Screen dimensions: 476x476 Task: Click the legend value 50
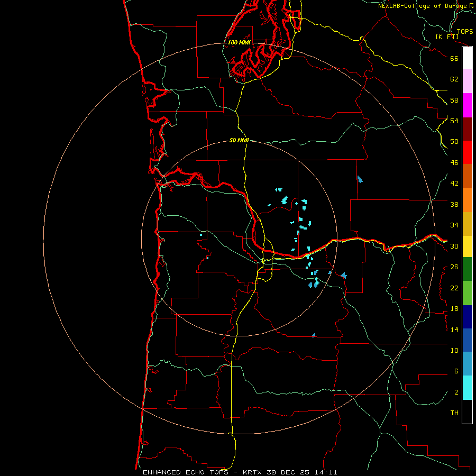point(454,142)
